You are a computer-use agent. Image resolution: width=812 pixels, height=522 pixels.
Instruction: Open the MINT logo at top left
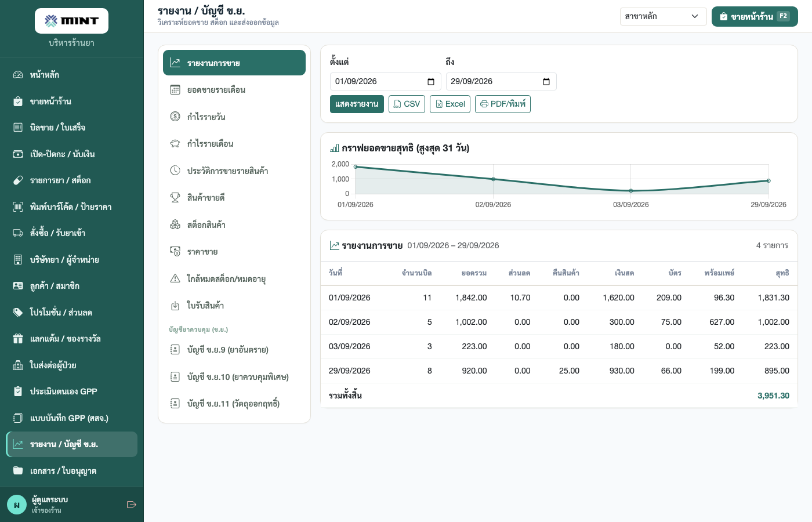tap(71, 21)
